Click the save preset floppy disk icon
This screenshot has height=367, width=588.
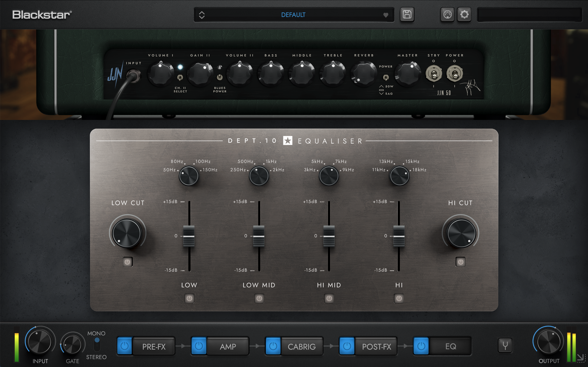tap(407, 15)
